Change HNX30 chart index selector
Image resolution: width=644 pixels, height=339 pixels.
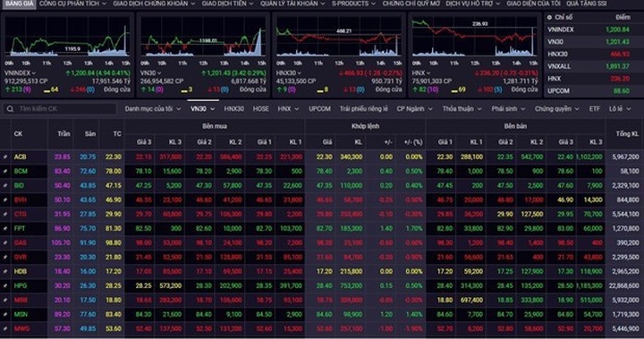pos(289,73)
